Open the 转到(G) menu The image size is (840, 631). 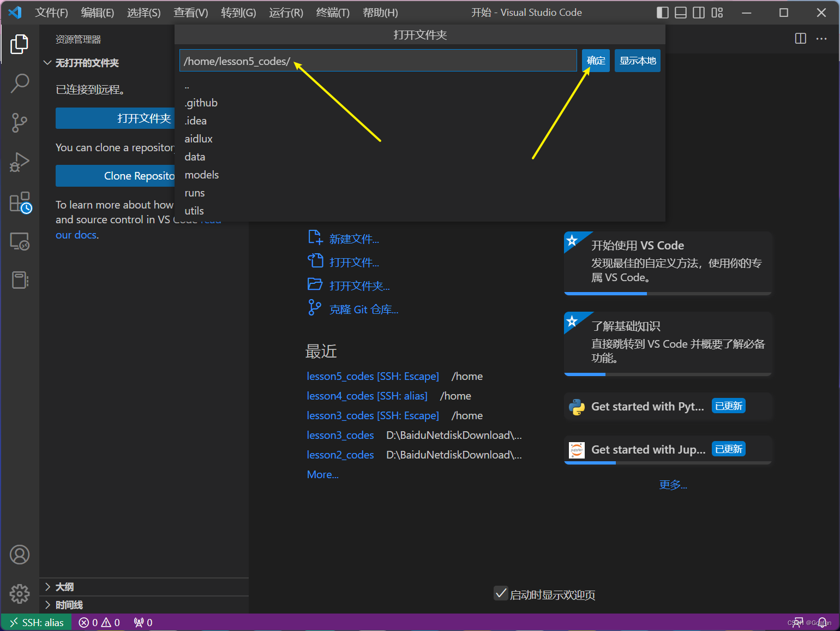(238, 13)
